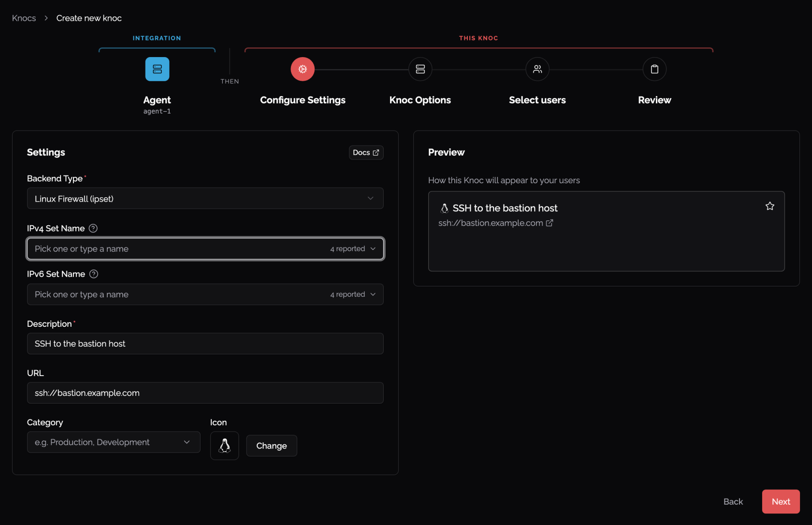Click the 'SSH to the bastion host' preview title
This screenshot has width=812, height=525.
505,208
